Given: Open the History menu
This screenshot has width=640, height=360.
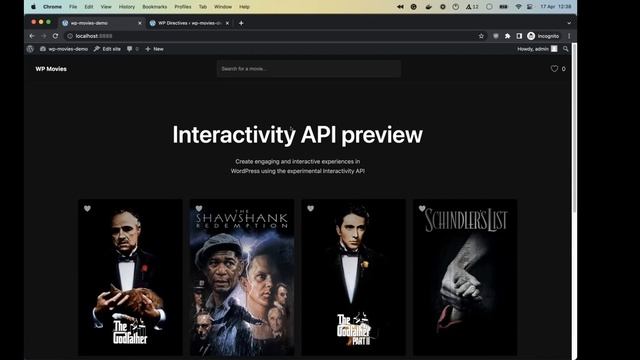Looking at the screenshot, I should coord(127,7).
